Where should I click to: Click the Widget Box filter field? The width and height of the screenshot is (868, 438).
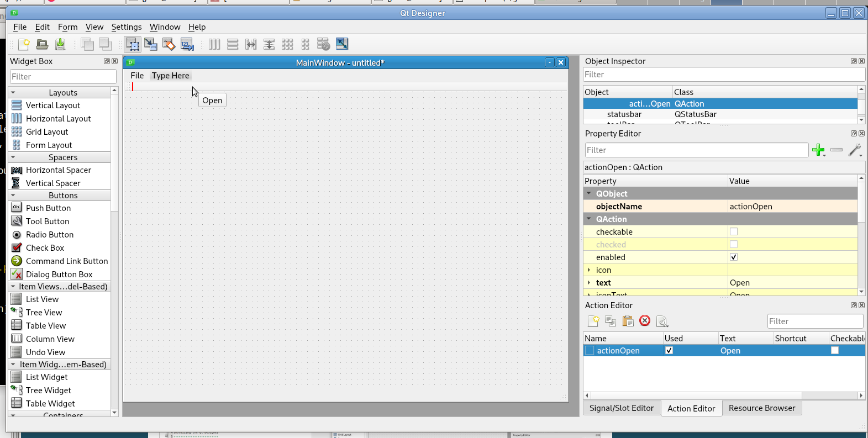(63, 77)
